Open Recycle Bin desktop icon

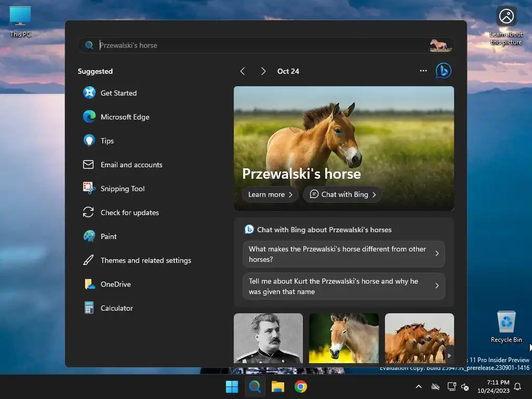pos(506,327)
